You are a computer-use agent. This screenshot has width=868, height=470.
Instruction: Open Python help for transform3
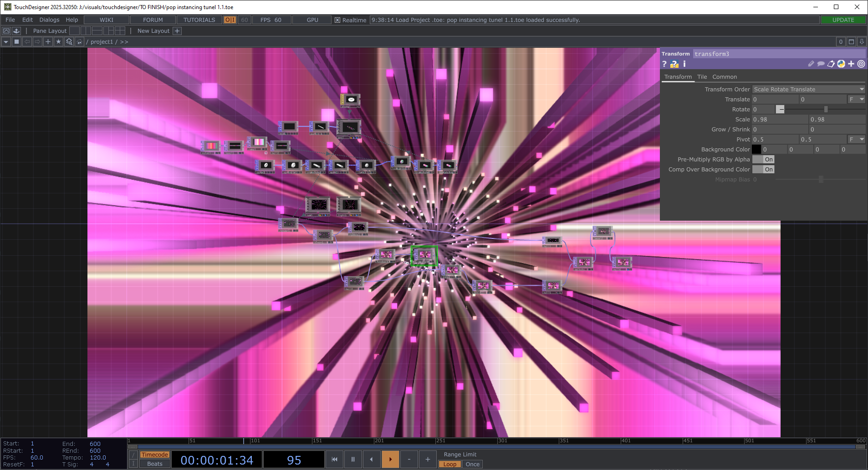coord(674,64)
